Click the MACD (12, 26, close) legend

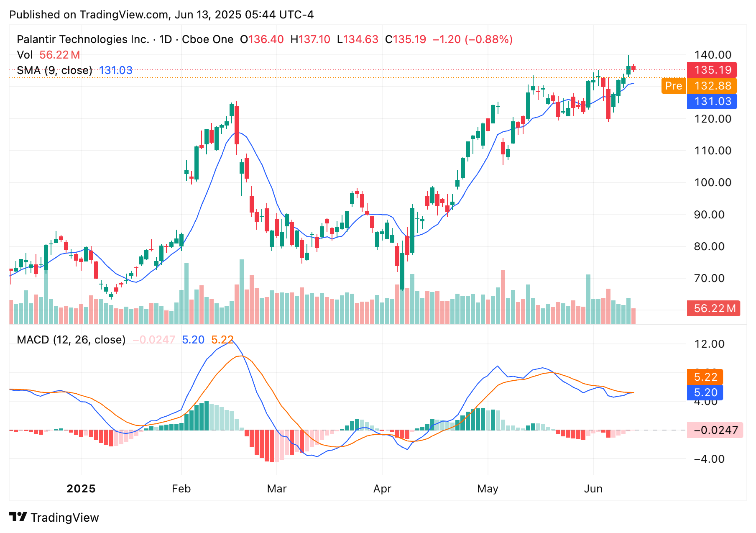(x=71, y=340)
